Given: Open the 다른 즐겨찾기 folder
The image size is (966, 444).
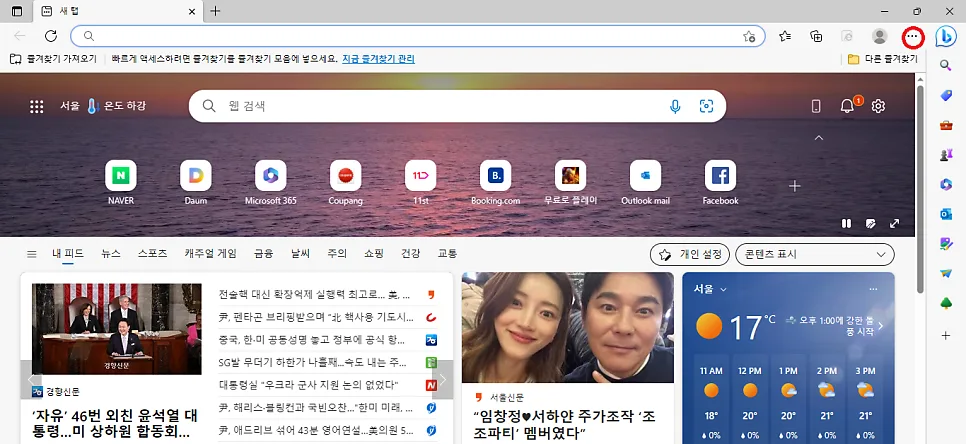Looking at the screenshot, I should [883, 59].
